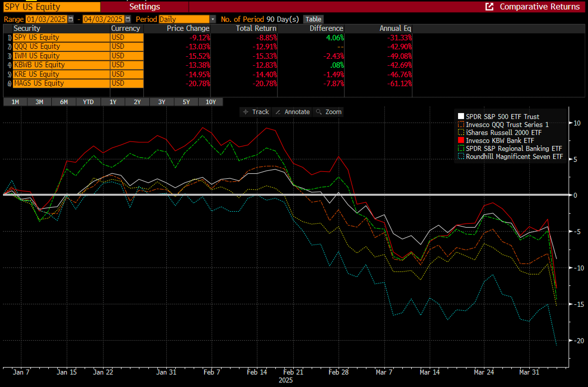
Task: Click KBWB difference value .08%
Action: [337, 65]
